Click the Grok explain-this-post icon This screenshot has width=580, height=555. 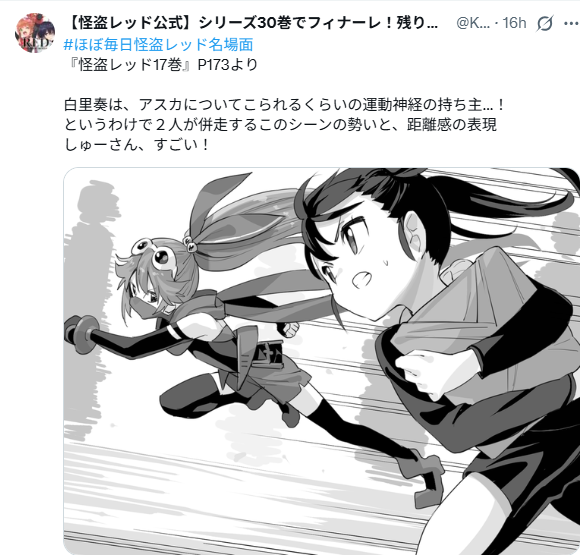pos(545,23)
